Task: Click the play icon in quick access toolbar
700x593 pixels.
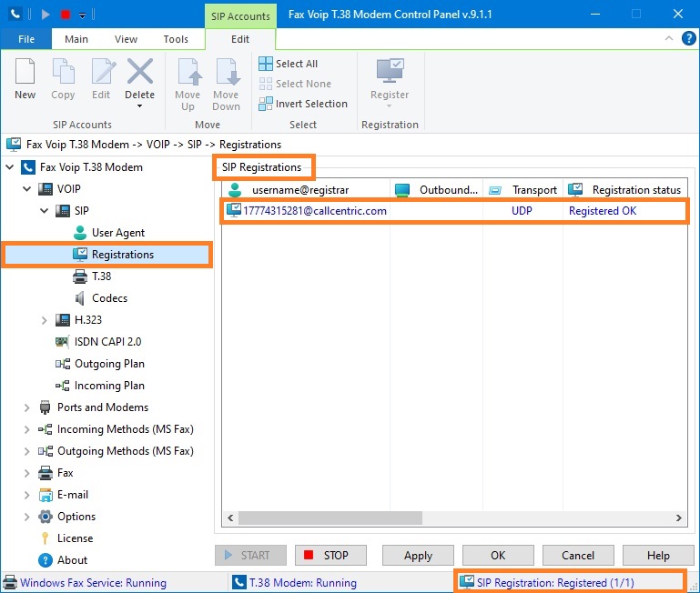Action: tap(46, 15)
